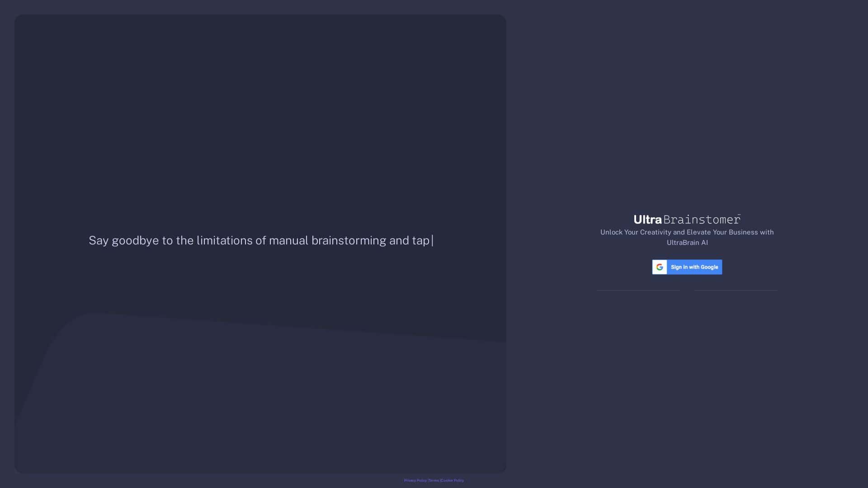Click the blinking text cursor in the headline
The width and height of the screenshot is (868, 488).
coord(432,240)
